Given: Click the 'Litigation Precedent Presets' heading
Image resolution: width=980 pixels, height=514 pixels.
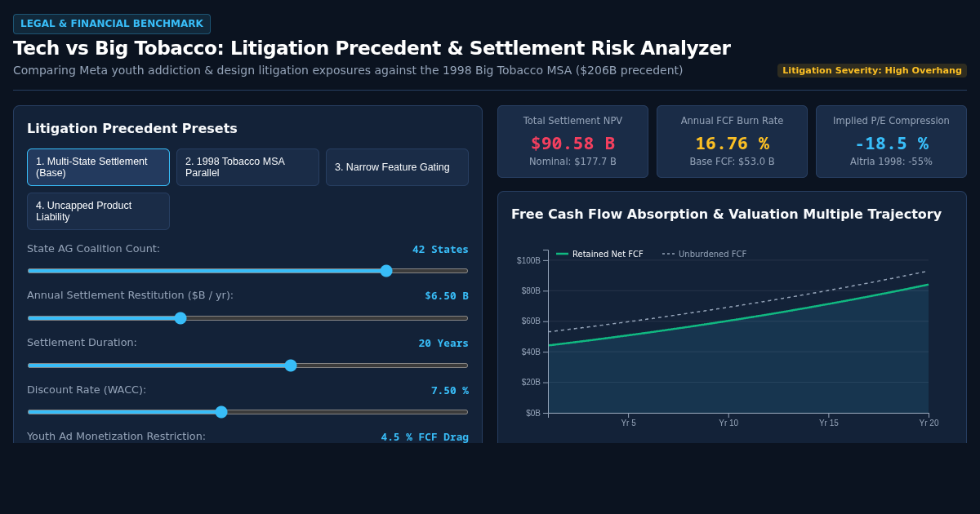Looking at the screenshot, I should click(132, 129).
